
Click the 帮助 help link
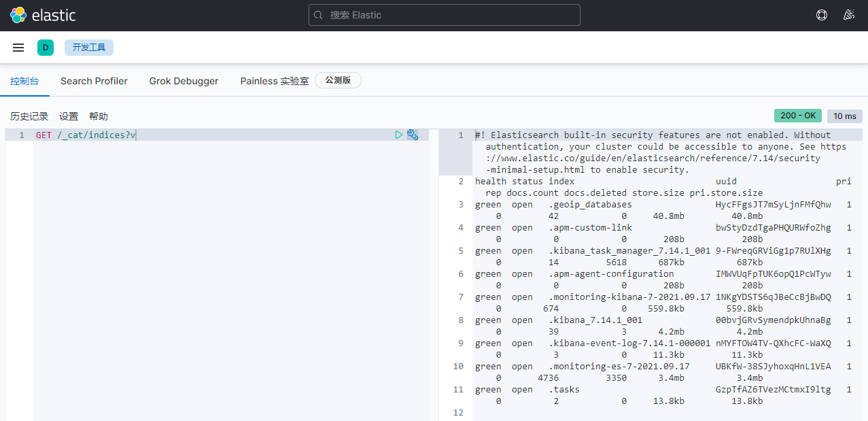pyautogui.click(x=99, y=116)
